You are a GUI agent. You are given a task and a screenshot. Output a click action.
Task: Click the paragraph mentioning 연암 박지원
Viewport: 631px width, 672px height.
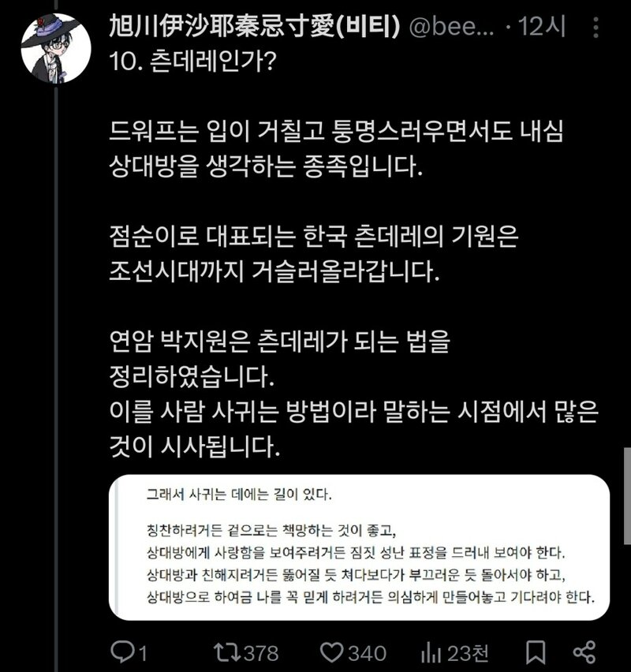pyautogui.click(x=354, y=394)
